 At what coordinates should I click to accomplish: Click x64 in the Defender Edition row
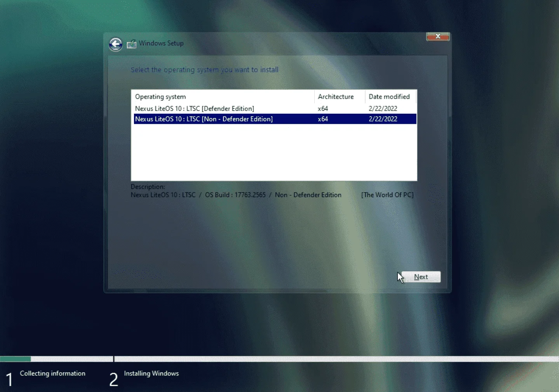coord(323,109)
